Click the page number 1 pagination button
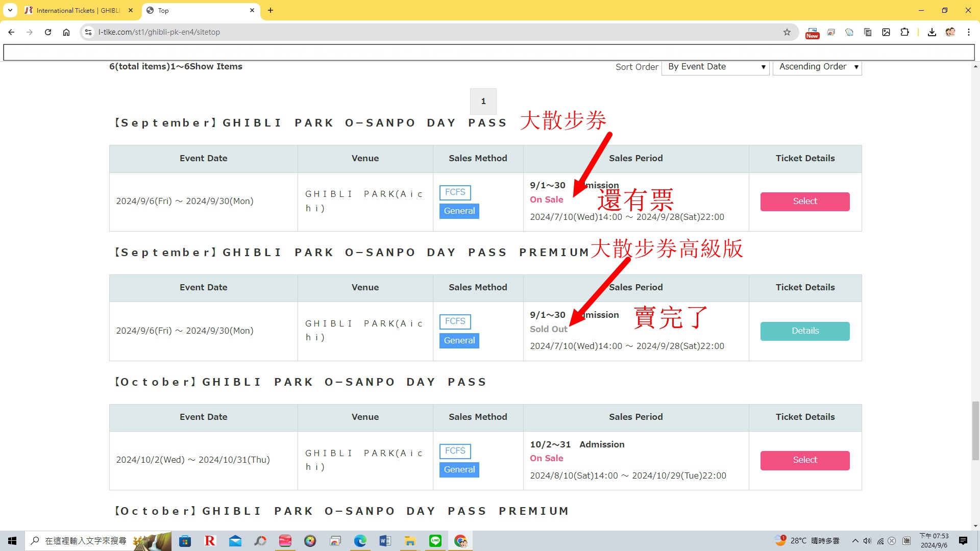980x551 pixels. 483,101
